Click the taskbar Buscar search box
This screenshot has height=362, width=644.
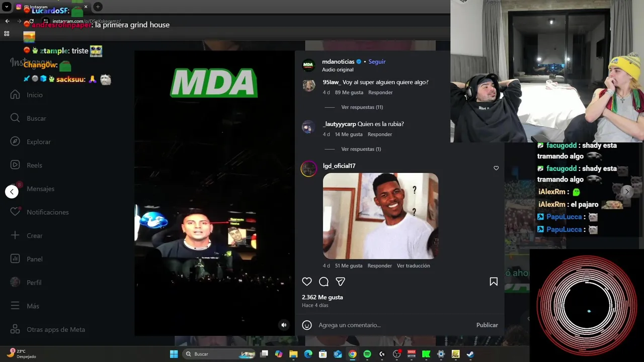(x=219, y=354)
